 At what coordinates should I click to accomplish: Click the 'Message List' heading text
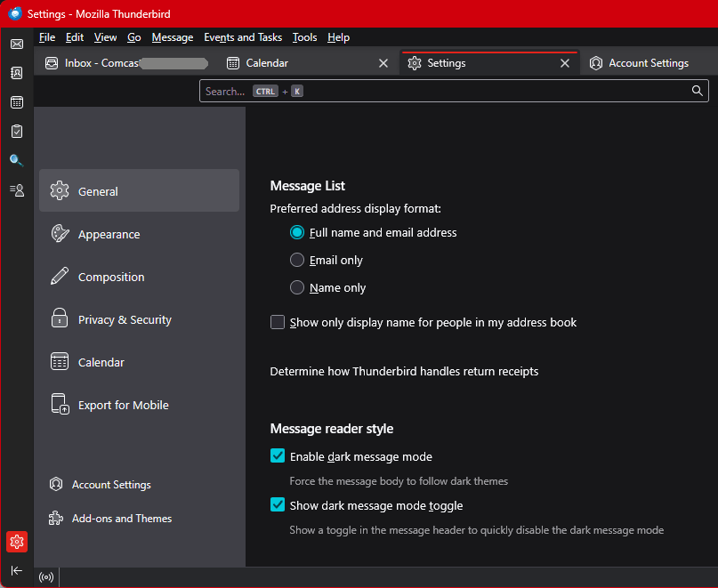click(308, 186)
